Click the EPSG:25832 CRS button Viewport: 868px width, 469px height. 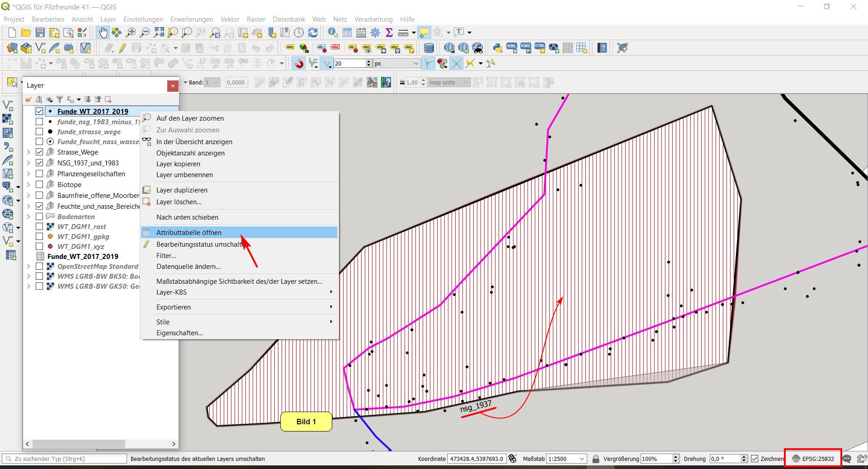click(813, 459)
